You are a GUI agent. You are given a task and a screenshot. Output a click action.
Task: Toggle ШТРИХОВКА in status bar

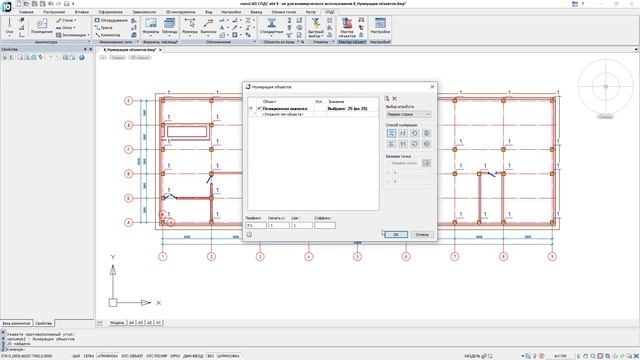(228, 356)
